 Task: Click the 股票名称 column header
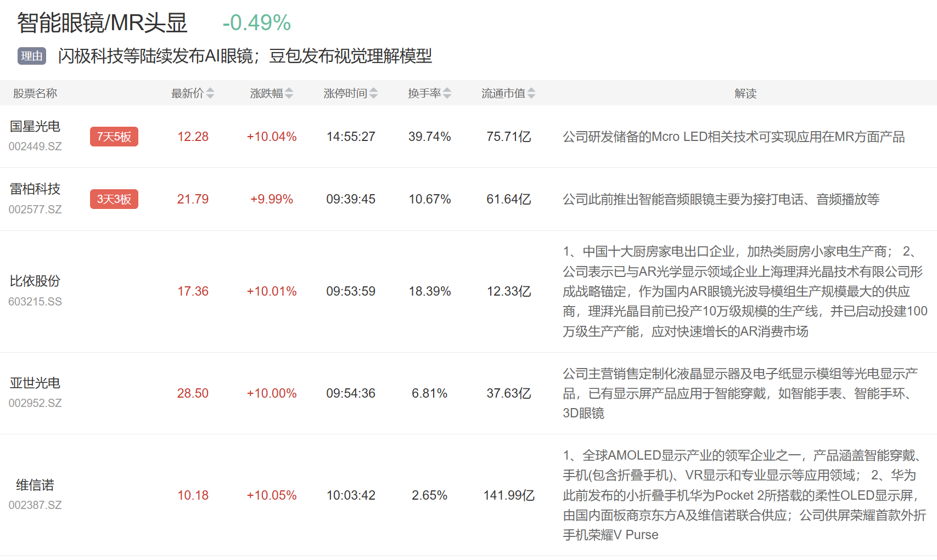tap(35, 93)
